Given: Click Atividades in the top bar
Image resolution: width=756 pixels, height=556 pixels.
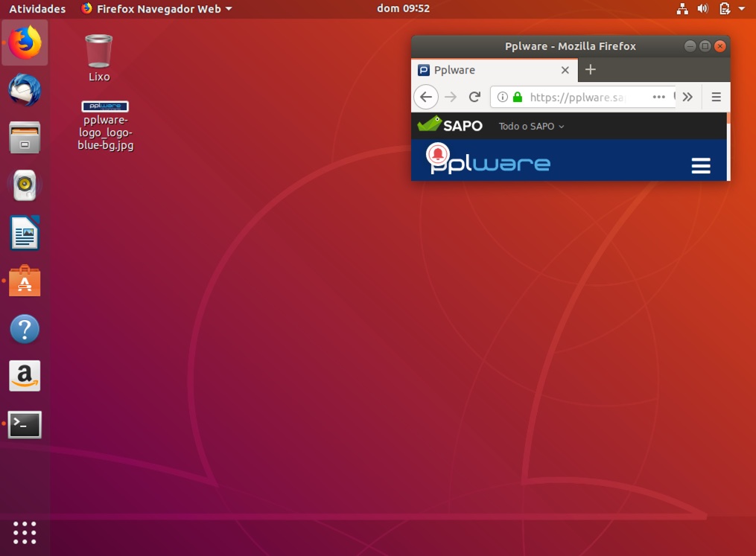Looking at the screenshot, I should pyautogui.click(x=36, y=9).
